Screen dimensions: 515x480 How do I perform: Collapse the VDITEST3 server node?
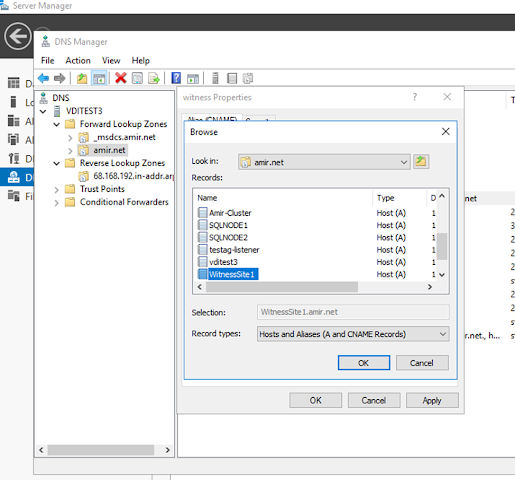point(43,111)
